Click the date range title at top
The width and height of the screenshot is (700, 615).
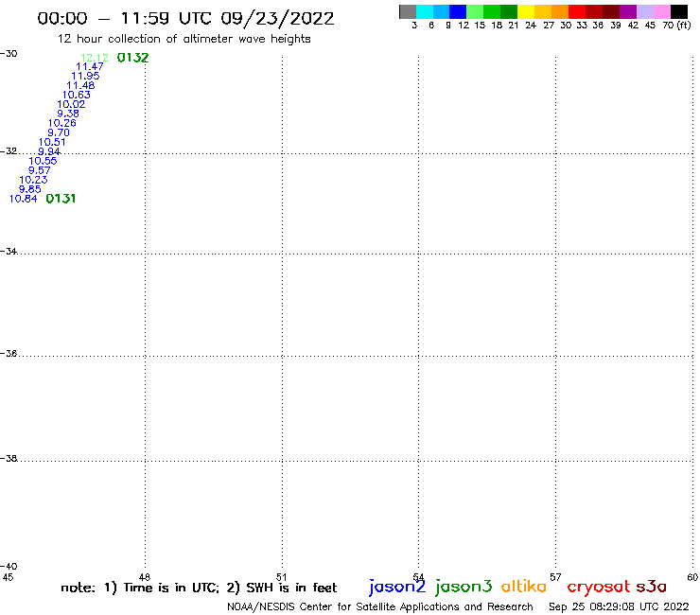pyautogui.click(x=185, y=18)
